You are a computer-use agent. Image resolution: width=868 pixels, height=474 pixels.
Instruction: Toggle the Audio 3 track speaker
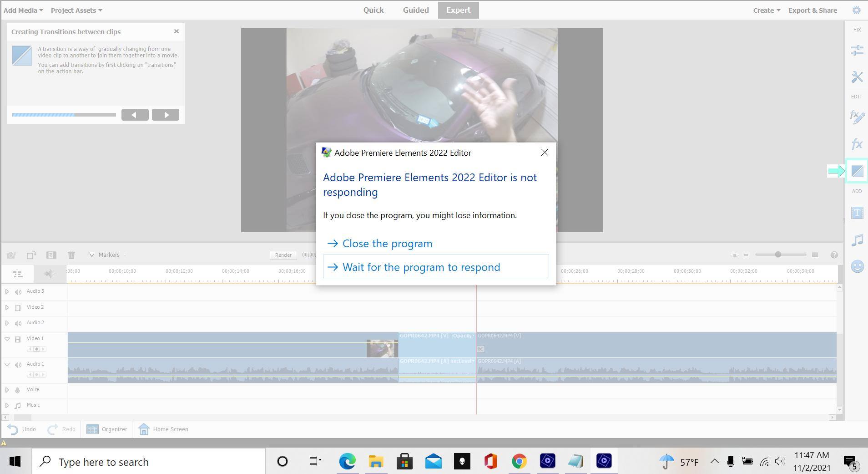pyautogui.click(x=18, y=291)
